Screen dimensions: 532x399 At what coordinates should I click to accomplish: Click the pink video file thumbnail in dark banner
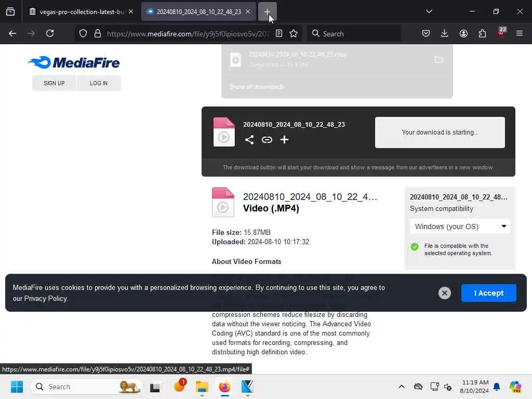point(224,132)
